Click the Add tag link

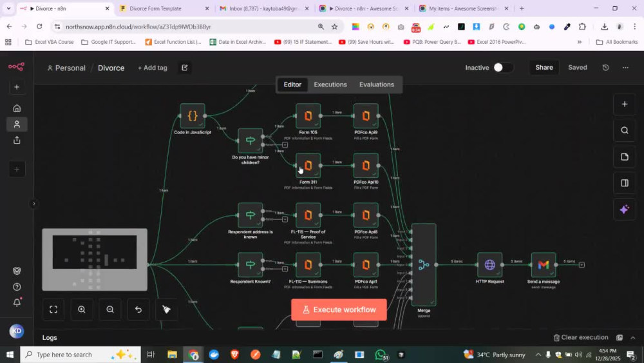[x=153, y=68]
